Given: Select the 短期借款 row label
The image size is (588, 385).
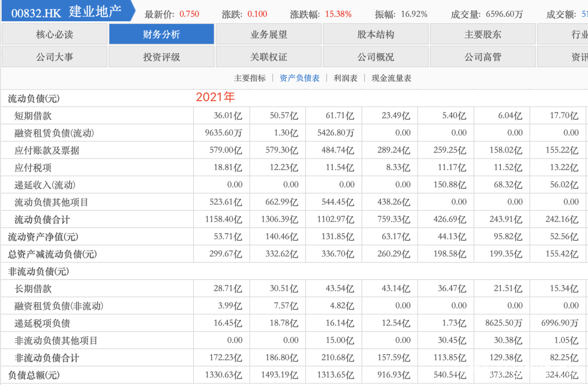Looking at the screenshot, I should click(33, 116).
